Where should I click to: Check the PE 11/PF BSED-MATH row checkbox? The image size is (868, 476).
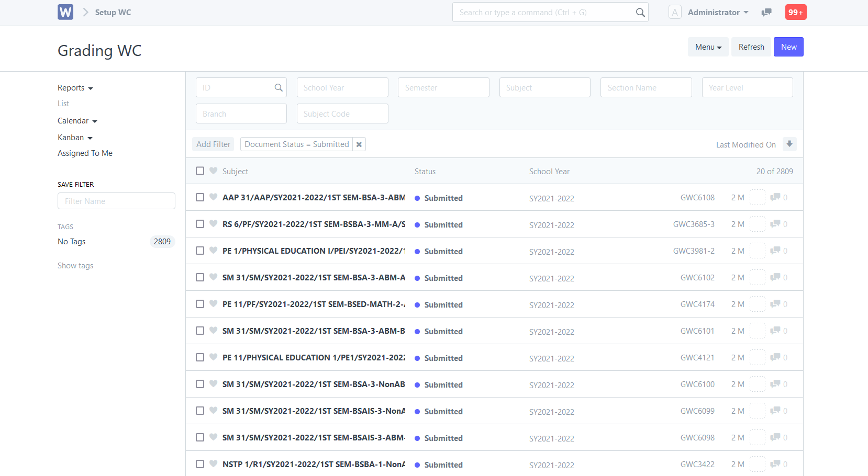click(200, 304)
